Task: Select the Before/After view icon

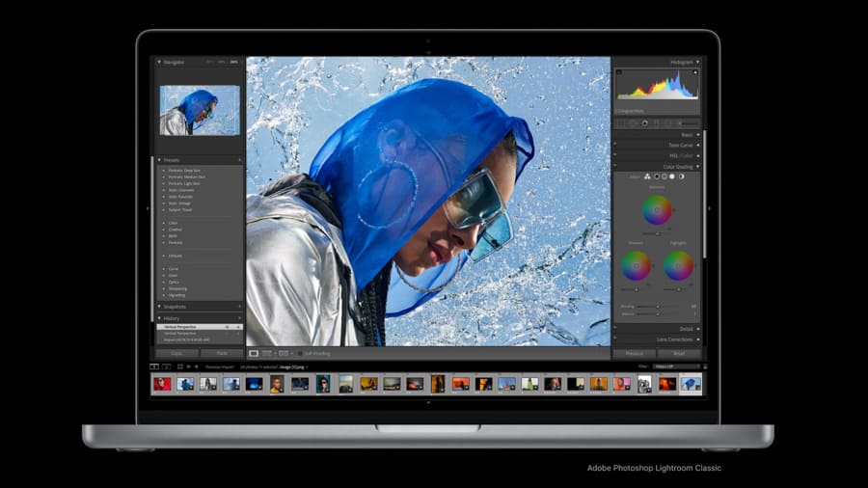Action: 269,354
